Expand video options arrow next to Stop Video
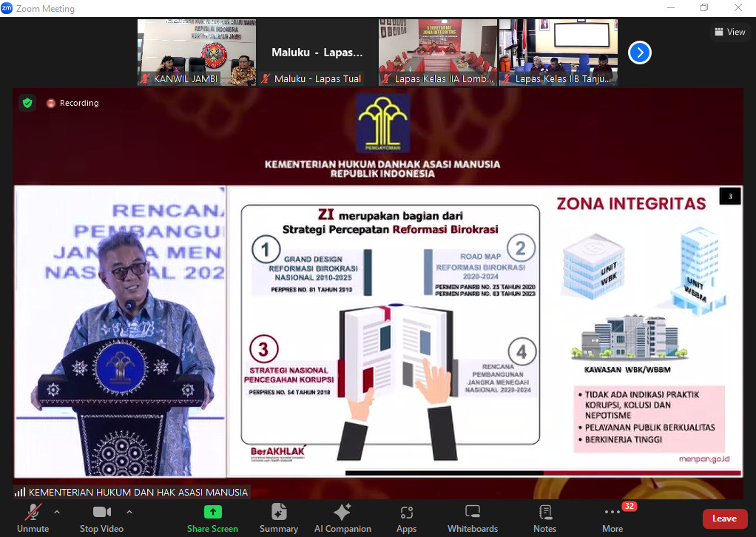The image size is (756, 537). (129, 512)
